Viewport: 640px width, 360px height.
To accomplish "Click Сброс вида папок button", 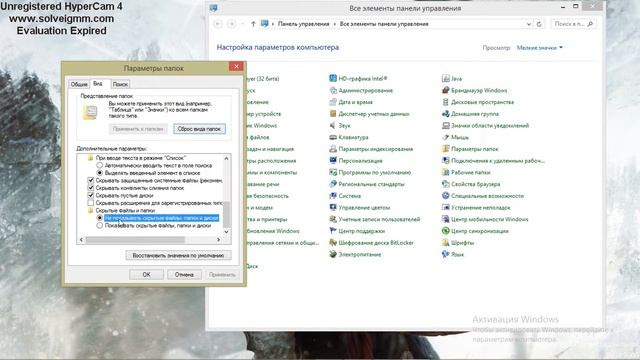I will click(x=199, y=129).
